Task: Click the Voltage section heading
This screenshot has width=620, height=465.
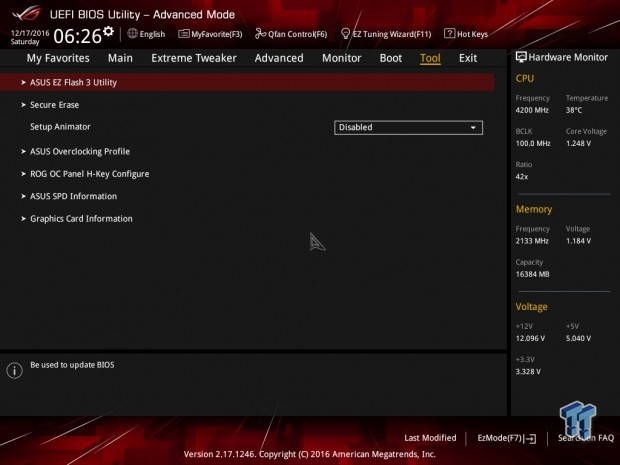Action: 531,307
